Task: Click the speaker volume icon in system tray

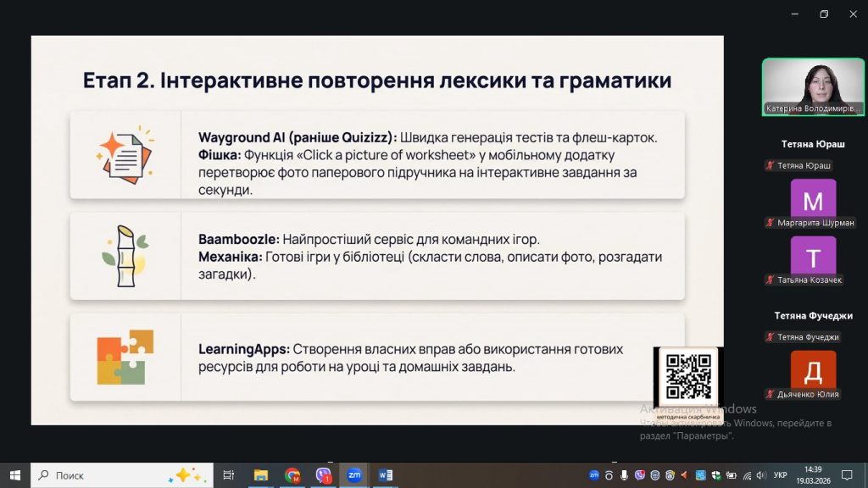Action: click(x=759, y=474)
